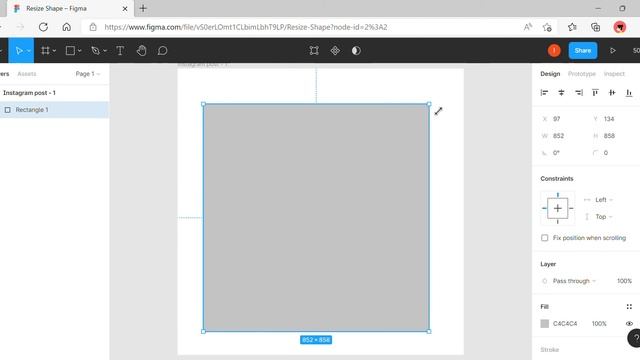Switch to the Design tab
Screen dimensions: 640x360
(x=550, y=74)
